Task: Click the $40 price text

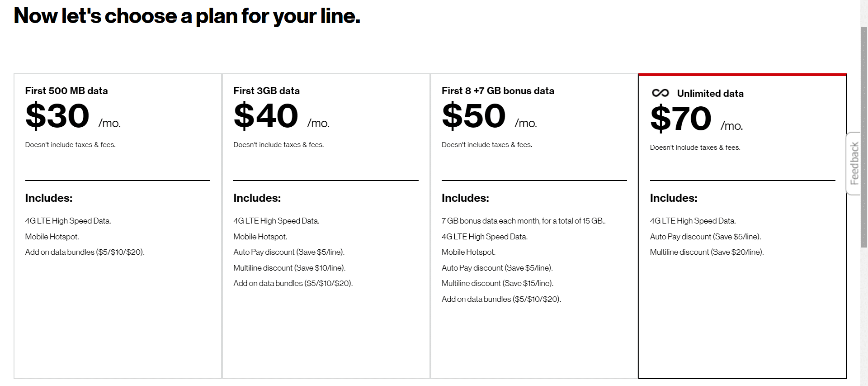Action: (266, 116)
